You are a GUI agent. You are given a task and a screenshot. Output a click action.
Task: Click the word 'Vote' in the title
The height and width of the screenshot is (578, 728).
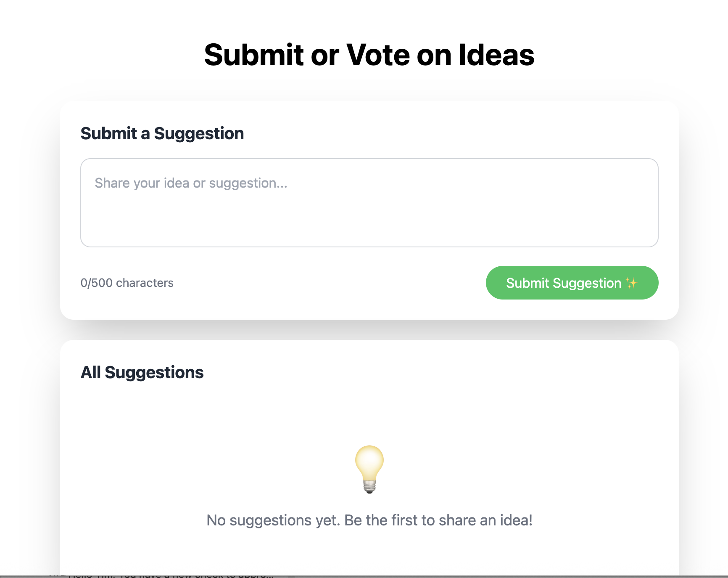[x=378, y=55]
